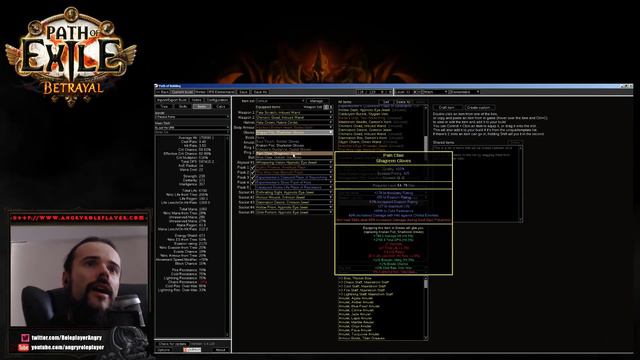Disable the Flask 1 checkbox
640x360 pixels.
click(x=253, y=167)
